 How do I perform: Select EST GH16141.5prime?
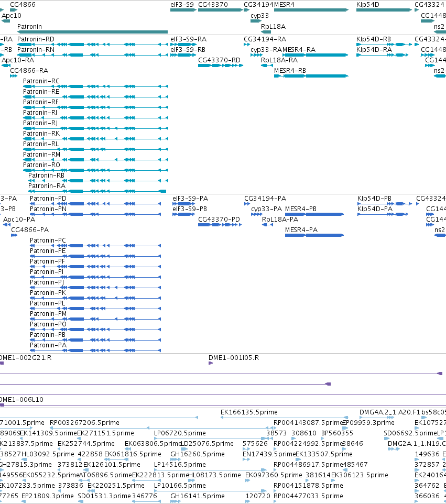(176, 501)
